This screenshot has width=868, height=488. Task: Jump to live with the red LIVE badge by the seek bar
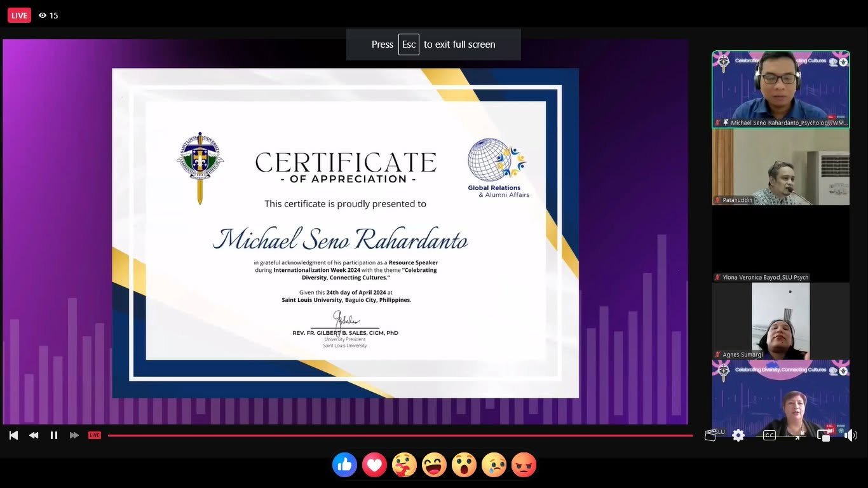pyautogui.click(x=95, y=435)
